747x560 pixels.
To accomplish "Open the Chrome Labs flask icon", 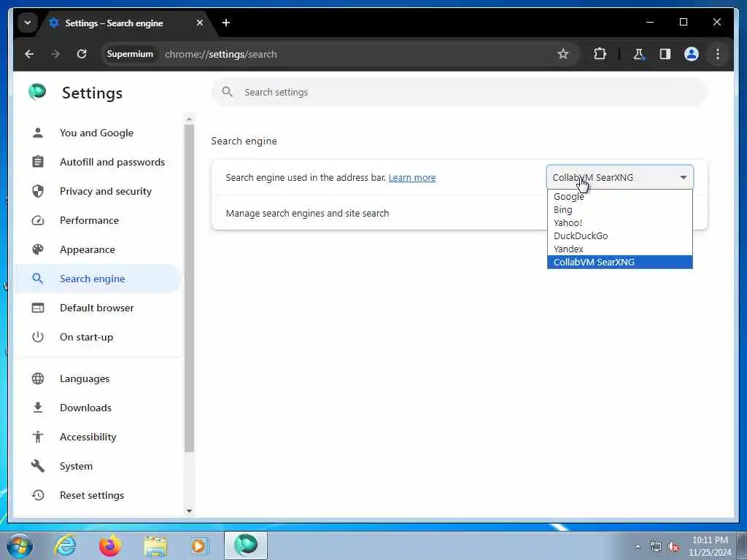I will tap(638, 54).
